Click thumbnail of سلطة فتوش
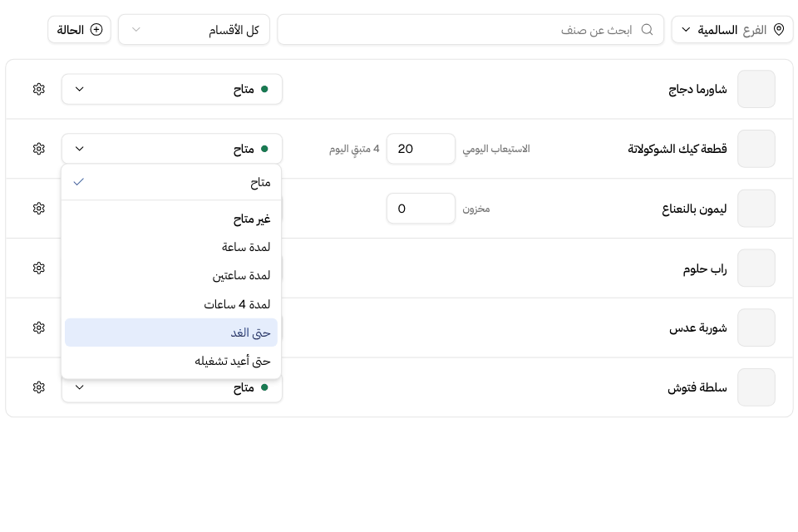Image resolution: width=798 pixels, height=532 pixels. click(x=756, y=387)
